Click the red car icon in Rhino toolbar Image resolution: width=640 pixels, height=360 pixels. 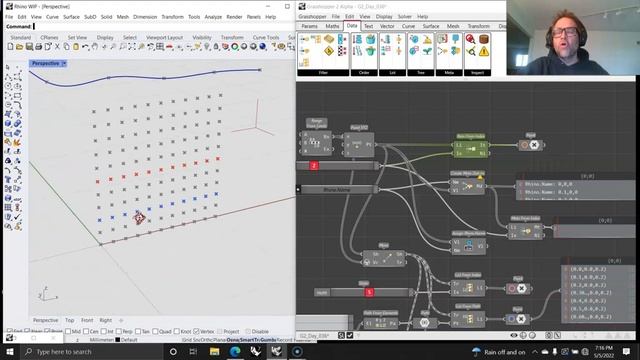[169, 47]
